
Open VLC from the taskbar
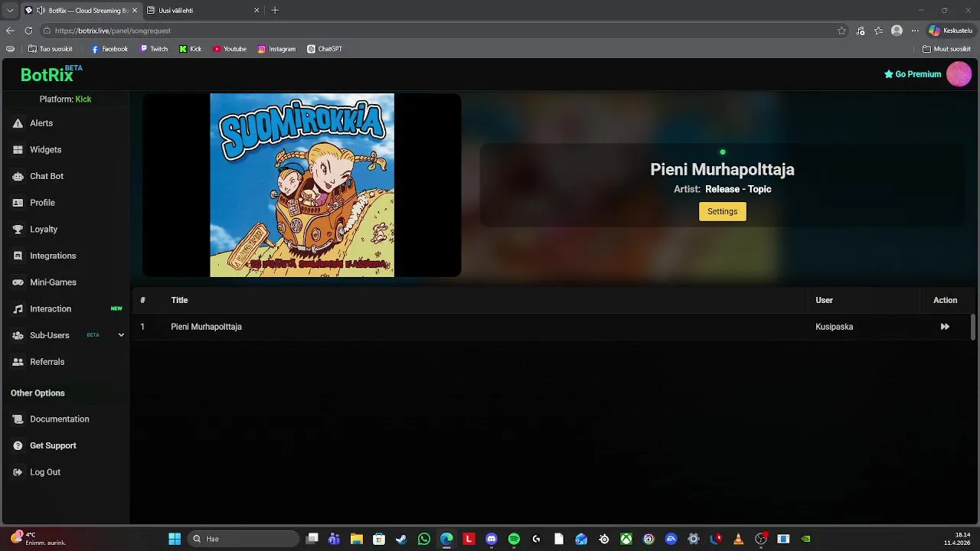coord(738,539)
